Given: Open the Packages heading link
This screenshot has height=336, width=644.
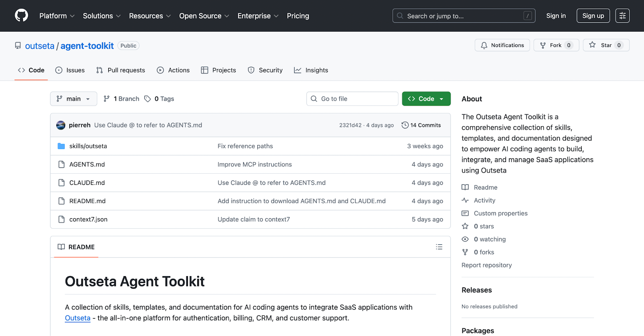Looking at the screenshot, I should (478, 331).
